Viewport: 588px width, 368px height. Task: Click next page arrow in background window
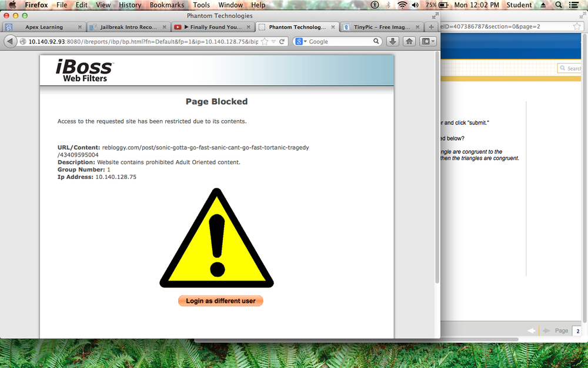click(547, 330)
